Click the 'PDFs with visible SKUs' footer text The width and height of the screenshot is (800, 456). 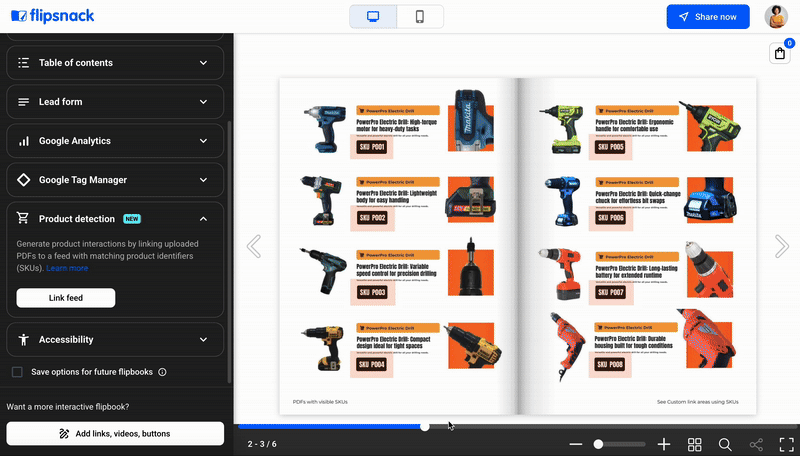[x=320, y=402]
